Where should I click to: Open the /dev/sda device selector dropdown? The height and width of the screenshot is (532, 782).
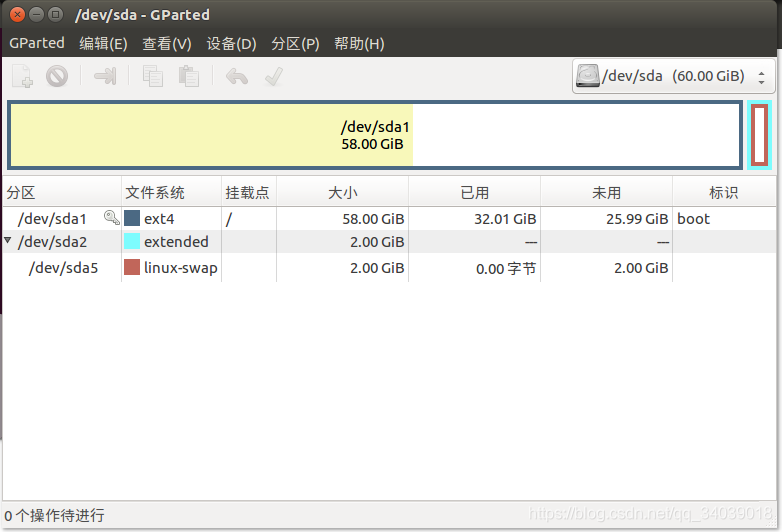pos(674,76)
